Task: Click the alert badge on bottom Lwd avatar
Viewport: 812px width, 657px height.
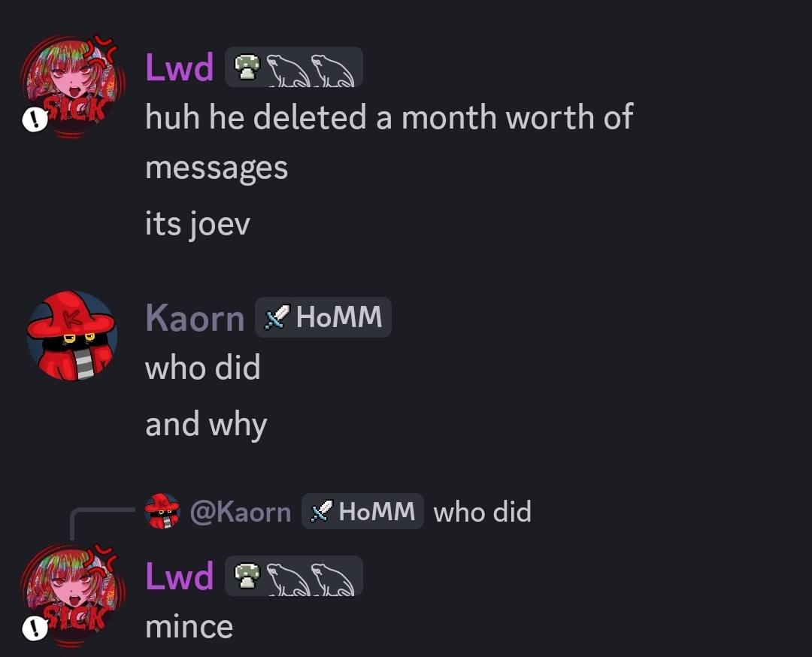Action: coord(35,628)
